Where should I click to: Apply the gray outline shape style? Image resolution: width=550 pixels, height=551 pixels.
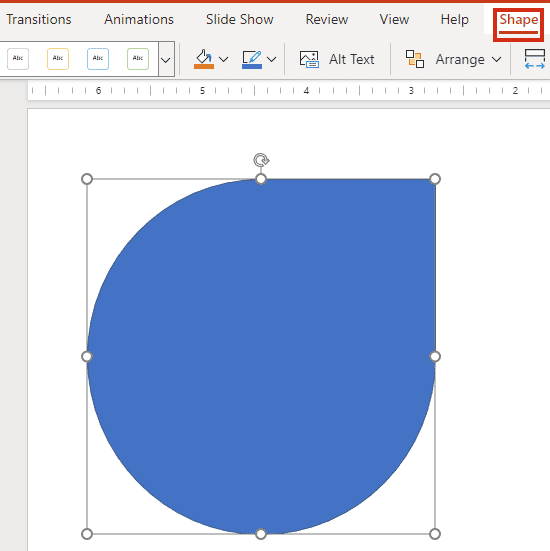pyautogui.click(x=18, y=59)
